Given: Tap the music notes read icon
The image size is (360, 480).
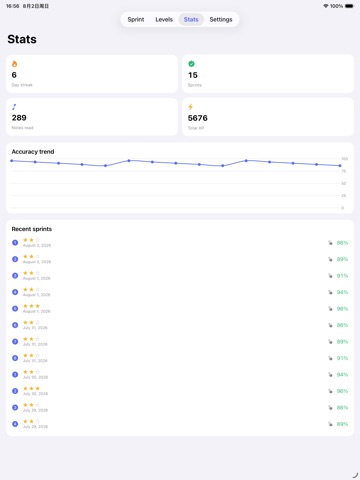Looking at the screenshot, I should [x=14, y=107].
